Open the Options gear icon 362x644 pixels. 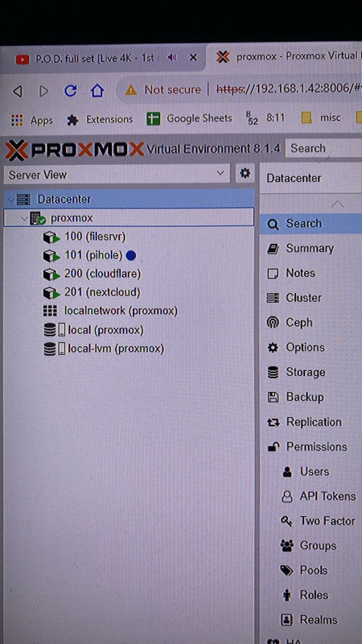click(x=273, y=348)
